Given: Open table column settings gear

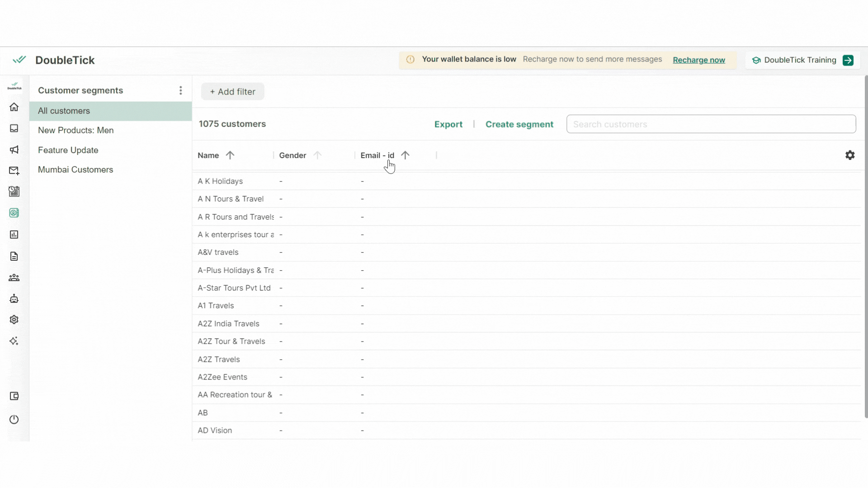Looking at the screenshot, I should tap(850, 155).
